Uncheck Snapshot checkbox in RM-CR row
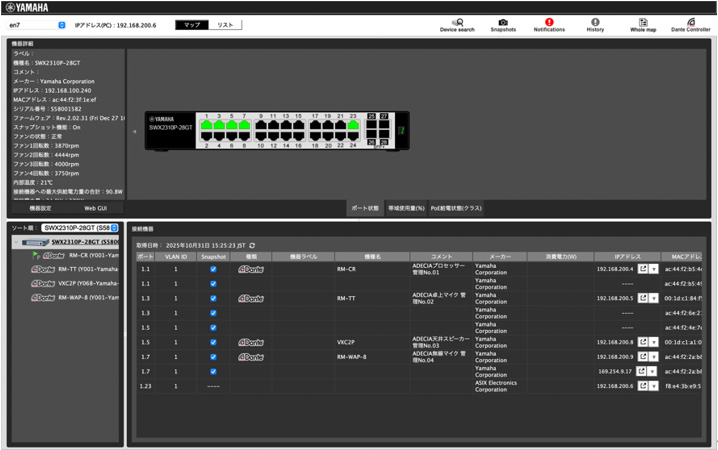 coord(212,269)
